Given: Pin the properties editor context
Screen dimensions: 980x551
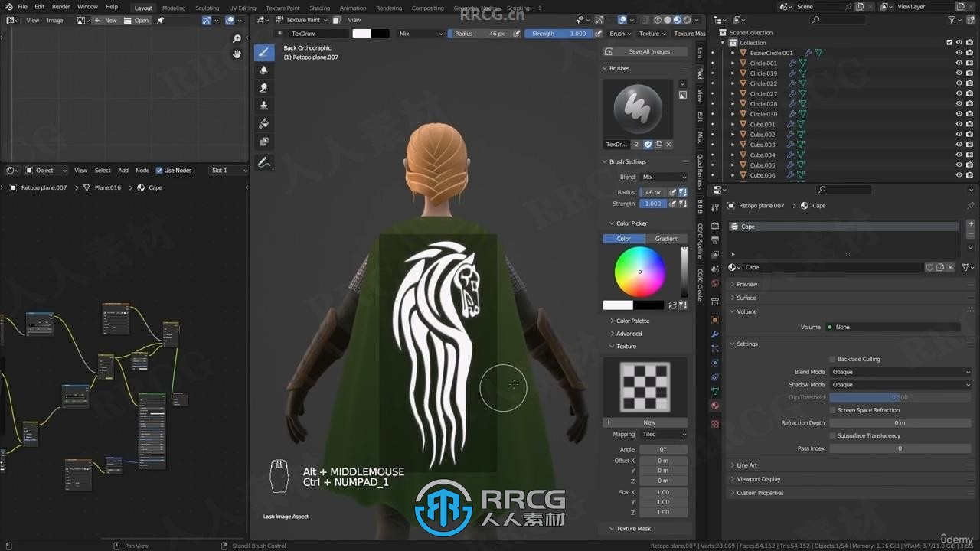Looking at the screenshot, I should (x=971, y=206).
